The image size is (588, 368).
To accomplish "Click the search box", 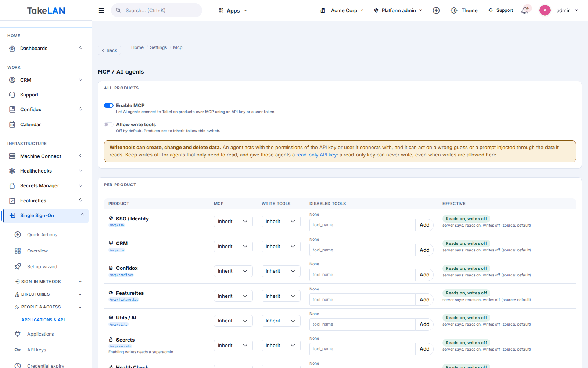I will click(x=157, y=10).
